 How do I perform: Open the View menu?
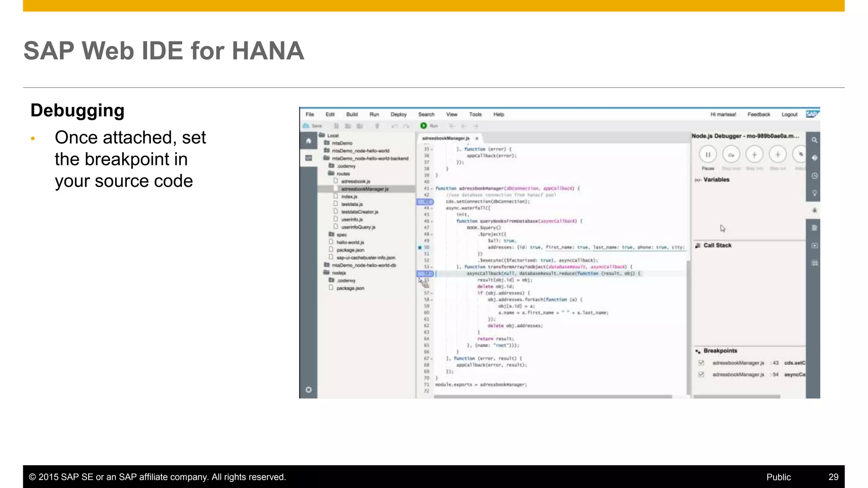click(452, 114)
